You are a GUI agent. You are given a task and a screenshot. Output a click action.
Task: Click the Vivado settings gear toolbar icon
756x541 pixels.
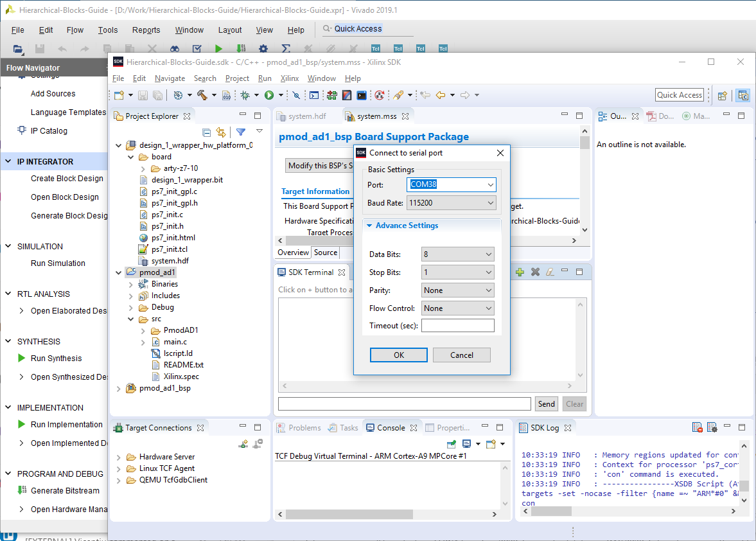coord(263,48)
